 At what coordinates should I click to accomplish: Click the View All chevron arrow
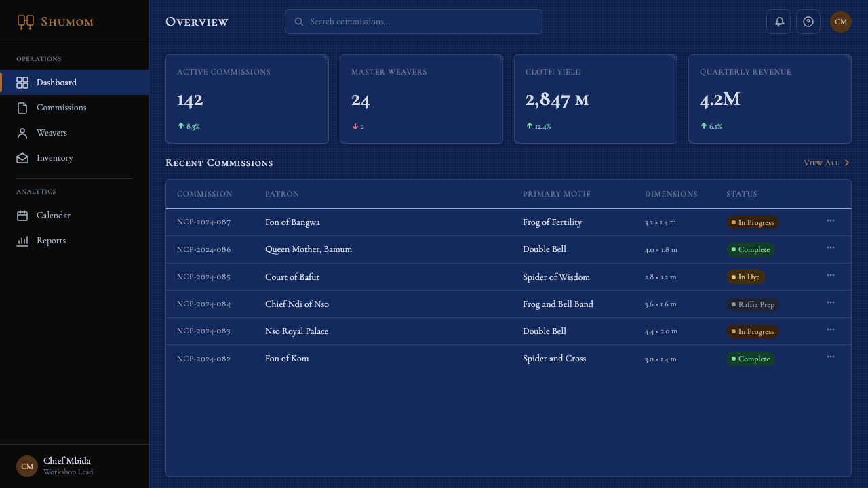point(847,163)
